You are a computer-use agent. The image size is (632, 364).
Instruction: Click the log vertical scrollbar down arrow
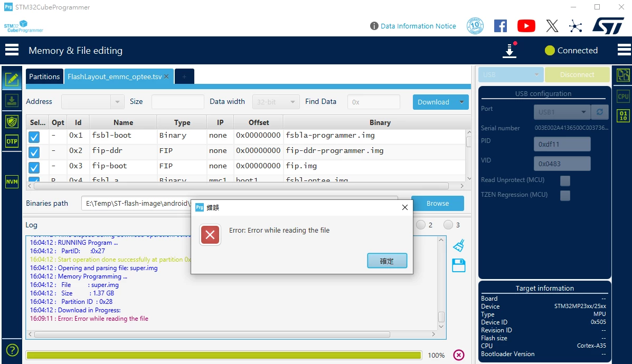point(441,327)
